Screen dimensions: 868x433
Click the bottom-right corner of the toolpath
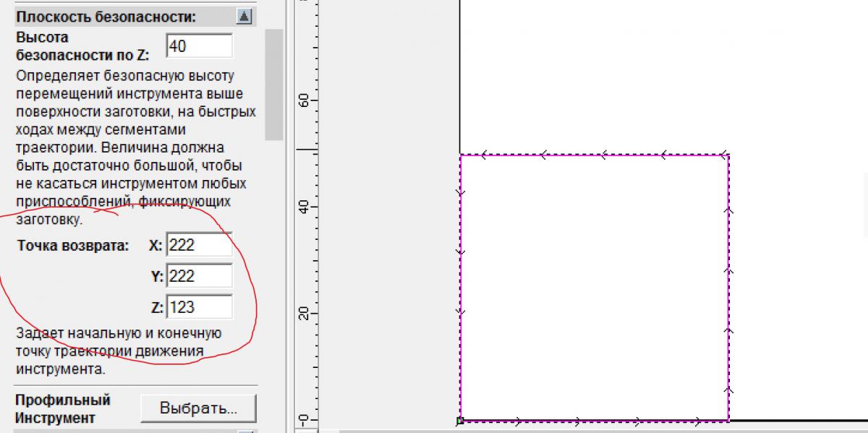(728, 420)
